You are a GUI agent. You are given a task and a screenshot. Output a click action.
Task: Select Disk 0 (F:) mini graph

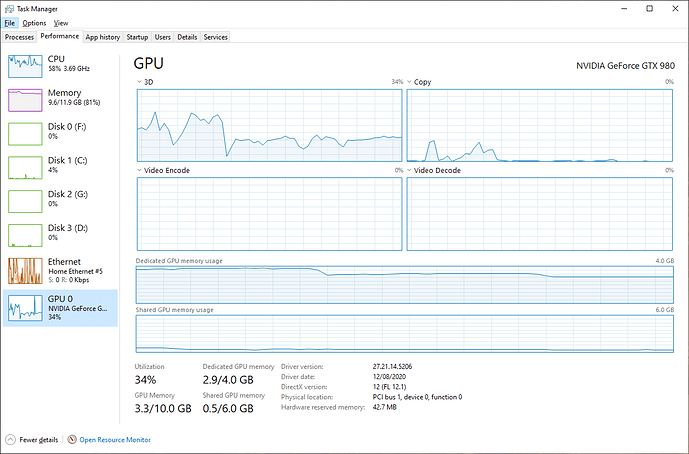point(25,134)
